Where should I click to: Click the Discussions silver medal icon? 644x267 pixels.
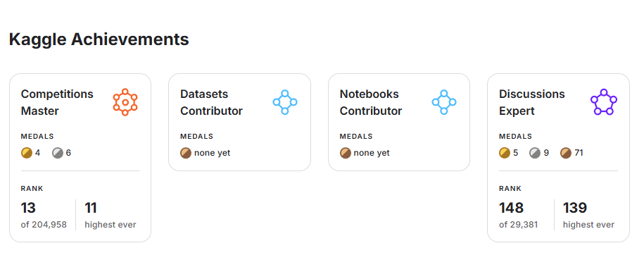click(535, 153)
